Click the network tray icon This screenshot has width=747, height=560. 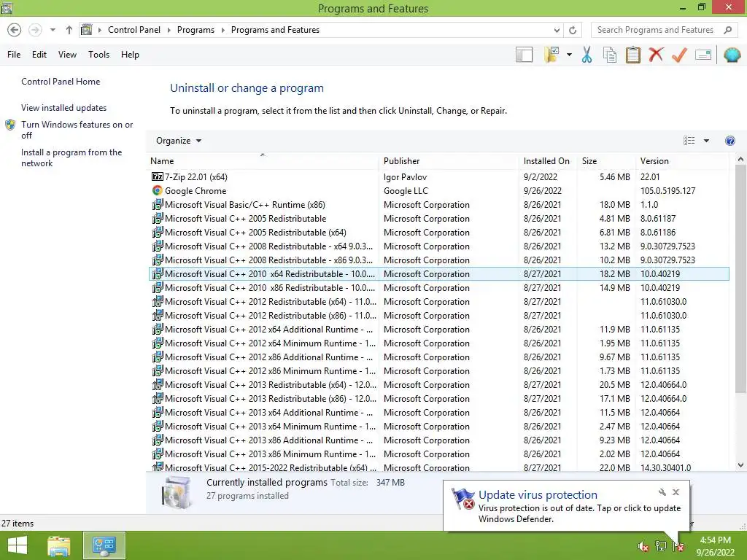(x=660, y=546)
